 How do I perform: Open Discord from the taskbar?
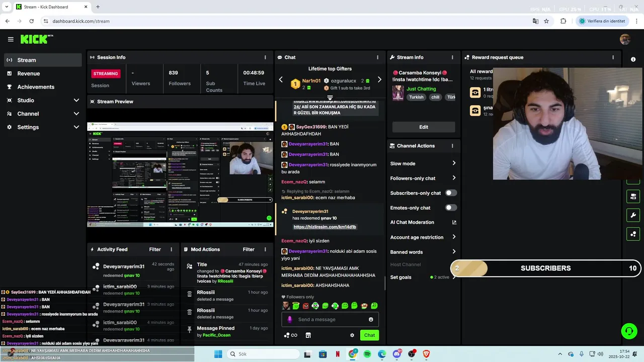[x=397, y=354]
